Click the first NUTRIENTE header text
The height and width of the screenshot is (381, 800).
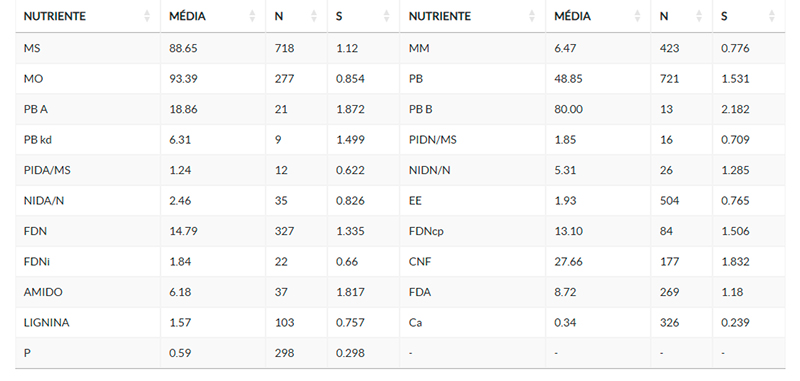(x=55, y=16)
